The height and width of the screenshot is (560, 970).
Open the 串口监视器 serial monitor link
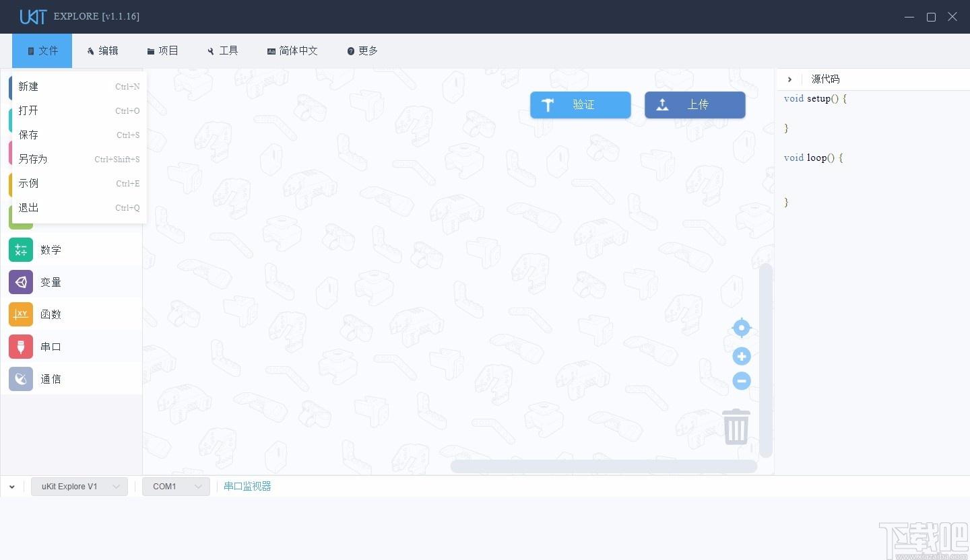click(247, 487)
